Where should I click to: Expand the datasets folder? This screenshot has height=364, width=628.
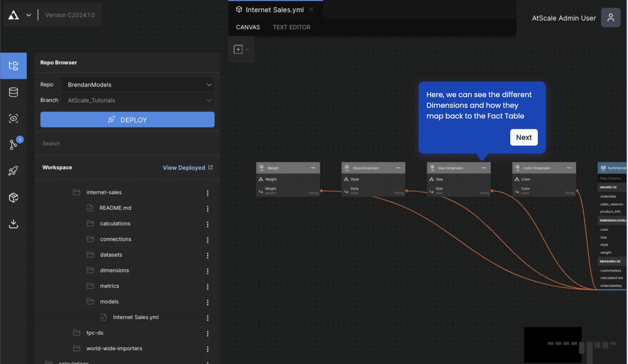[111, 255]
